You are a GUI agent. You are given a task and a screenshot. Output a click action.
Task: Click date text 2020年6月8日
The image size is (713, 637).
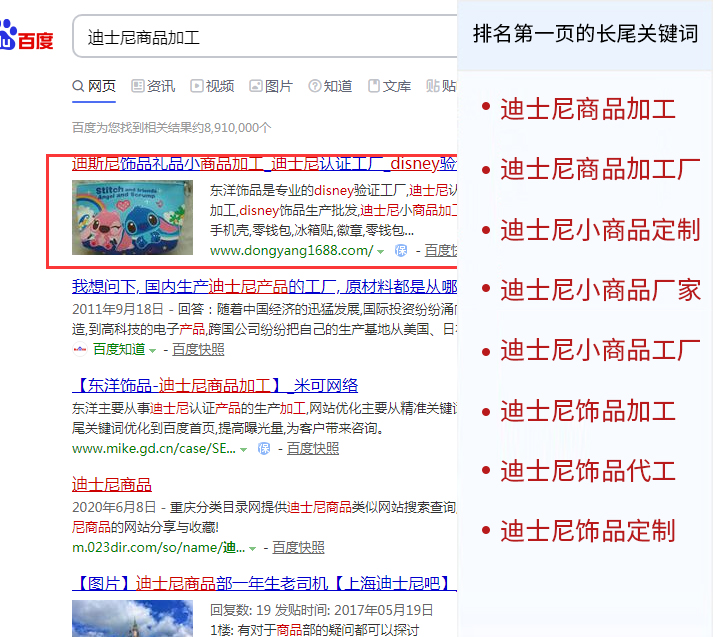coord(114,507)
